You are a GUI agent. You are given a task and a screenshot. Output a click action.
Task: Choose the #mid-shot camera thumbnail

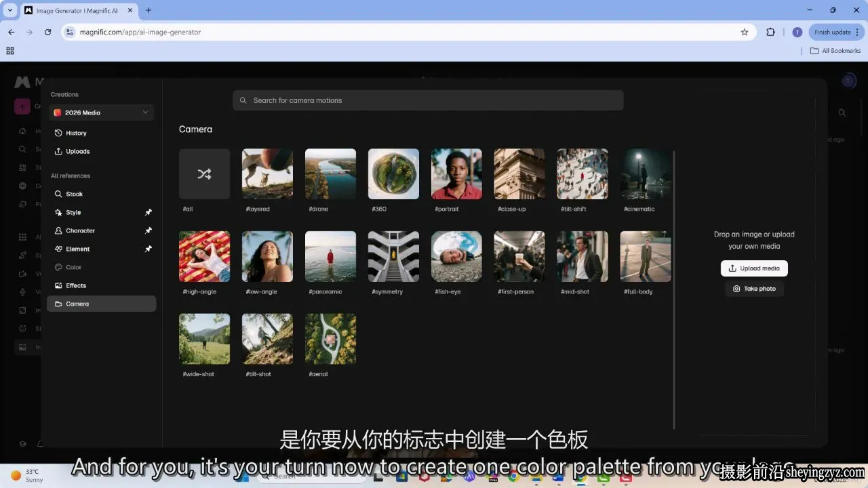pos(583,256)
